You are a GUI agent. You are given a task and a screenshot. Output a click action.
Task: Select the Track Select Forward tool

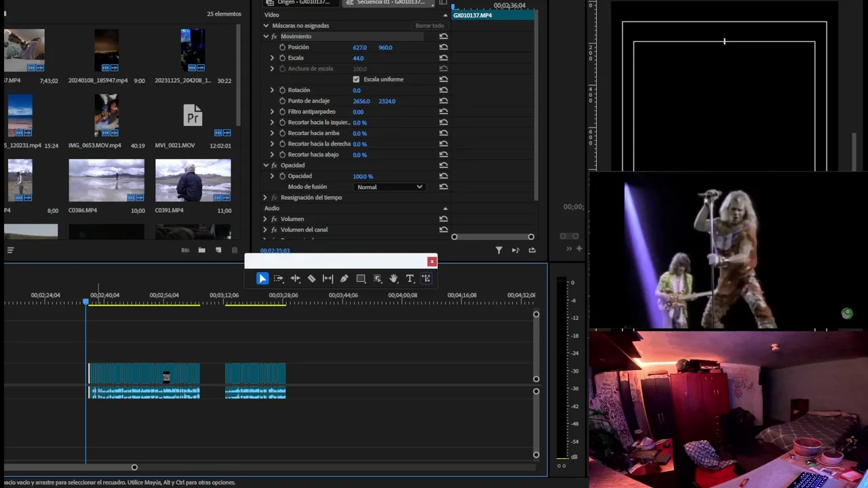coord(279,279)
